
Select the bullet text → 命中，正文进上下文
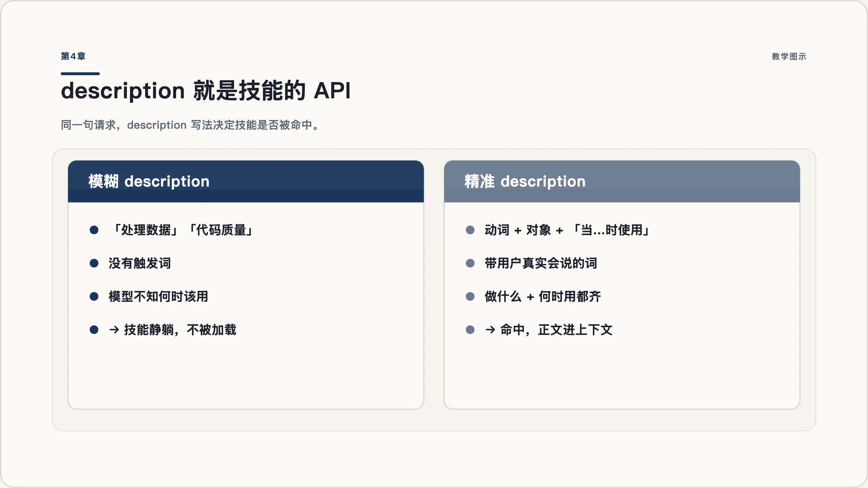click(x=549, y=330)
